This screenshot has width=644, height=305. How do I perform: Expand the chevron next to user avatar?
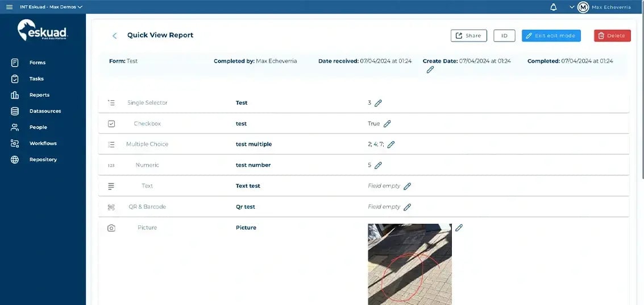tap(571, 7)
